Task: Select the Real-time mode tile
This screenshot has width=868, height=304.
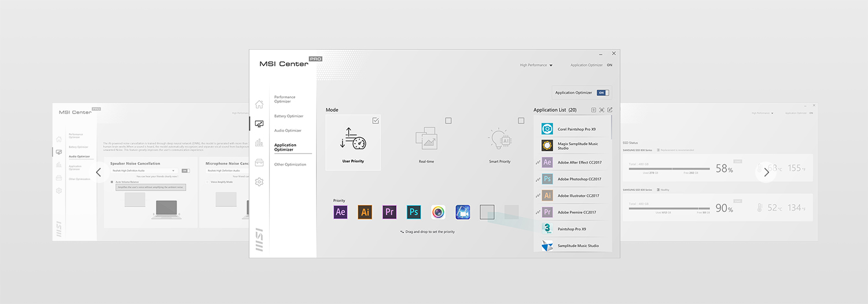Action: (426, 142)
